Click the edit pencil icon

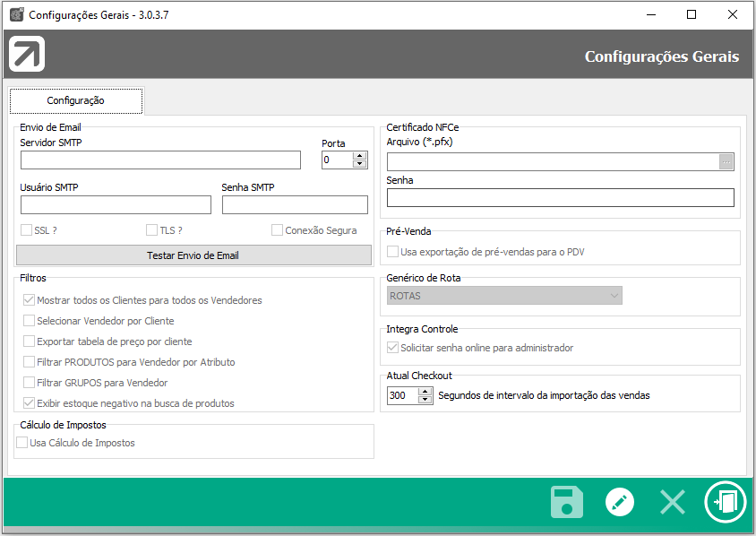click(x=619, y=502)
